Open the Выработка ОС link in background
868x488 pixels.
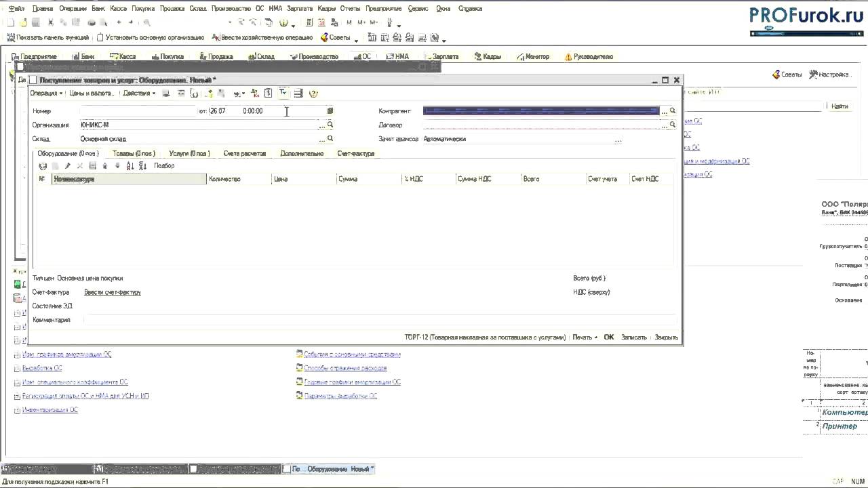click(42, 368)
